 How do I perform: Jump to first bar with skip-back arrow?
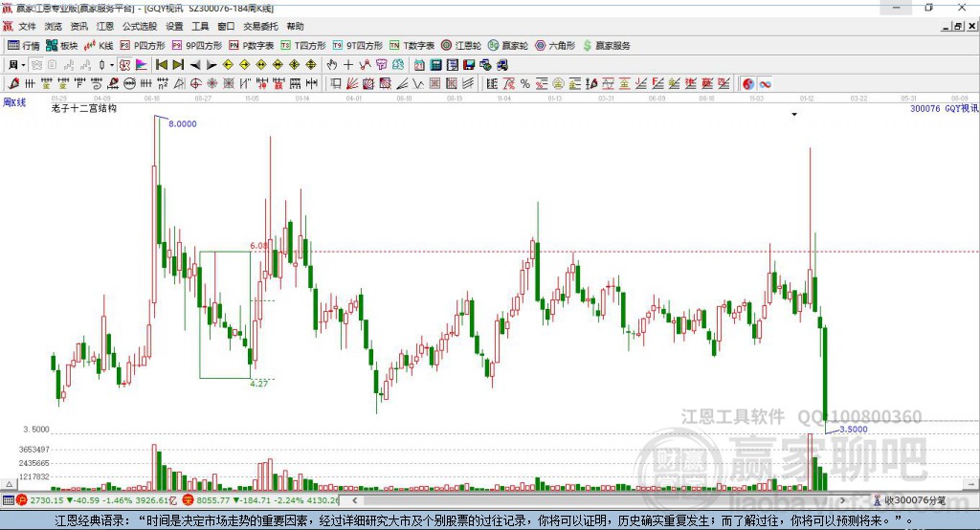point(161,65)
